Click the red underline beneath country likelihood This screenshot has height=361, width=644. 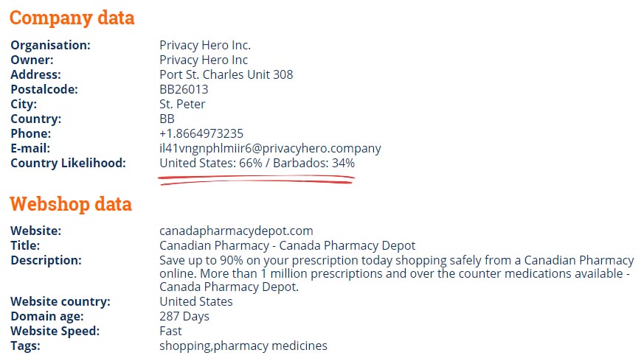[256, 180]
